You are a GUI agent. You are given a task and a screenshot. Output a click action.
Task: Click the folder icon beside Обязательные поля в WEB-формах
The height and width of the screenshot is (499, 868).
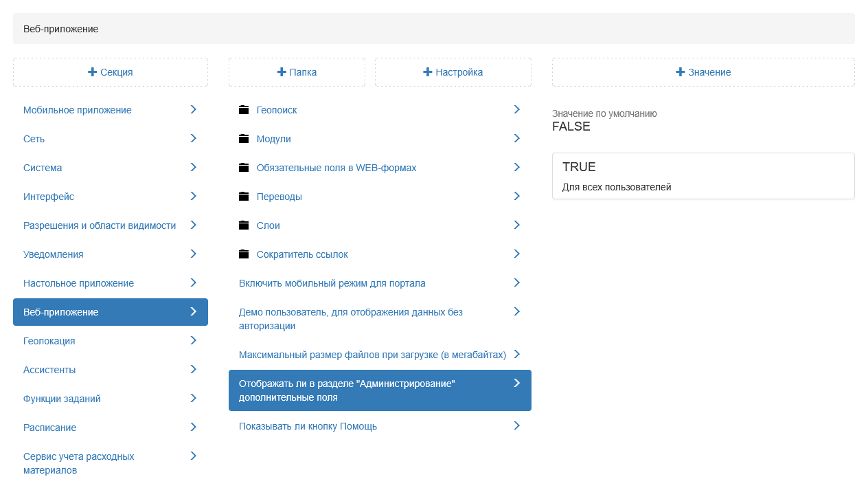tap(244, 168)
